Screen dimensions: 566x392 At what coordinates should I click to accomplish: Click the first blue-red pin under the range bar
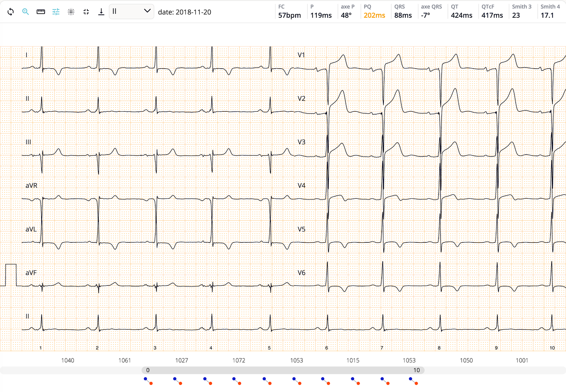coord(148,381)
